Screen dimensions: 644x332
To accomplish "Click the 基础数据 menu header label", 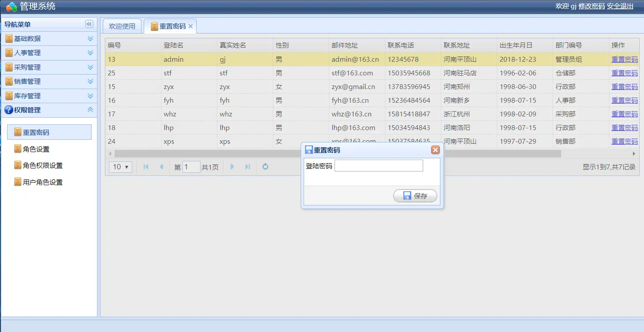I will (x=27, y=39).
